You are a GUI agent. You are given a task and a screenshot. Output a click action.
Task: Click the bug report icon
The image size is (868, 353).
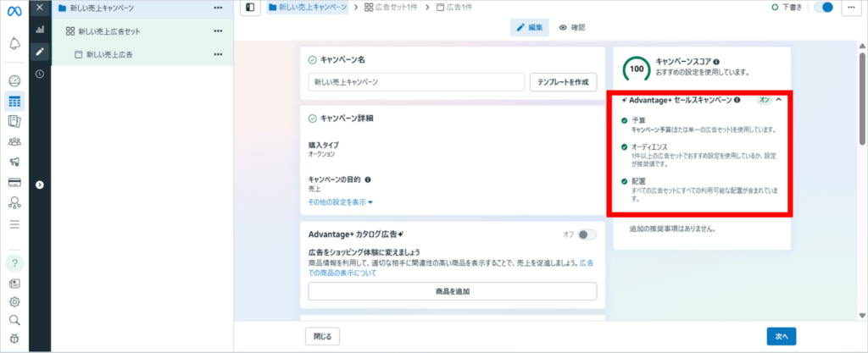[15, 339]
